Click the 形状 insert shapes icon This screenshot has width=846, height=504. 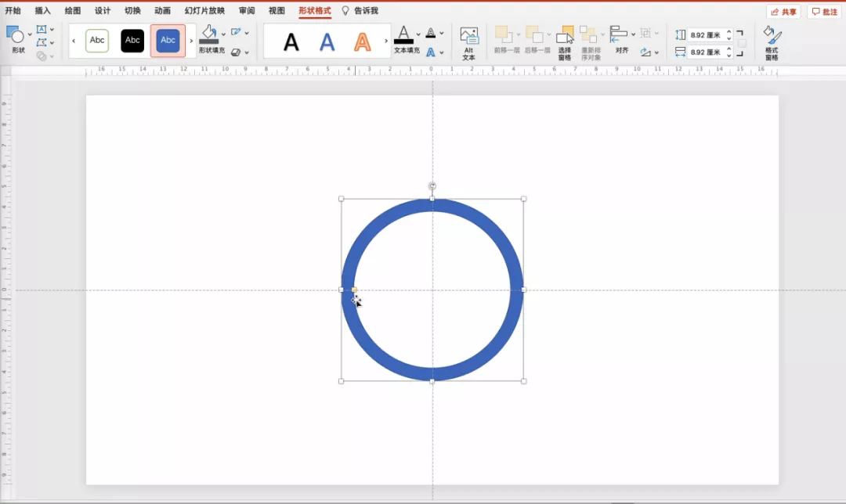[15, 34]
